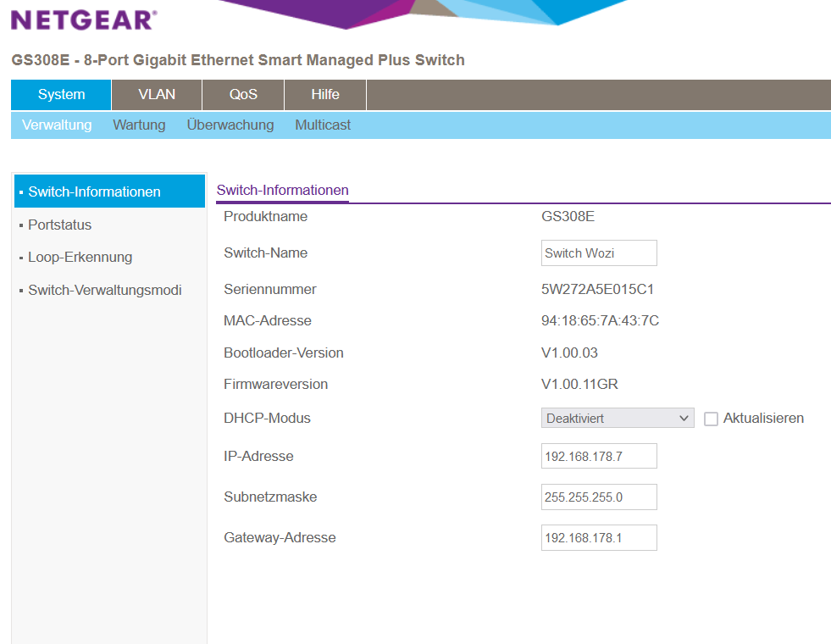831x644 pixels.
Task: Open Loop-Erkennung in the sidebar
Action: pos(80,257)
